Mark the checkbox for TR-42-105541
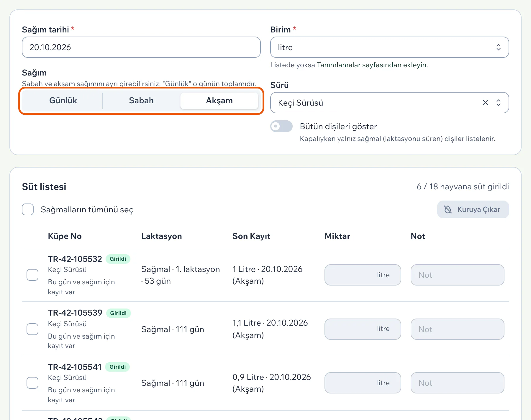The image size is (531, 420). (x=32, y=383)
